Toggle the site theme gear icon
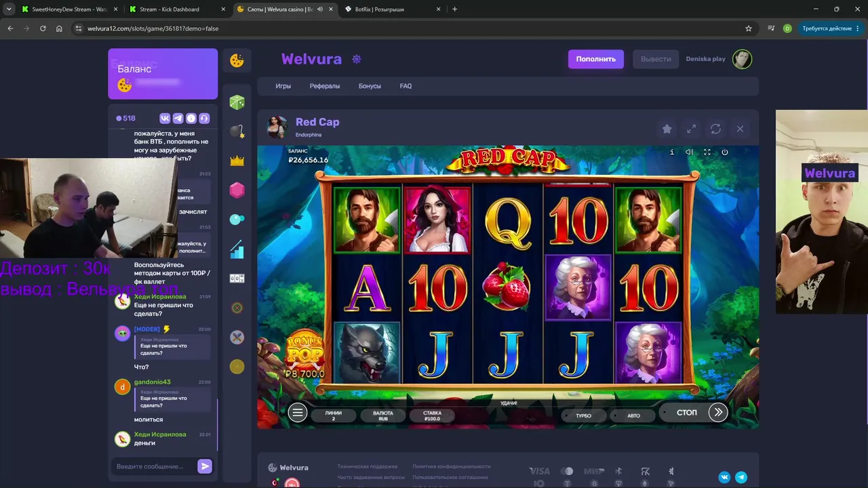 (357, 59)
